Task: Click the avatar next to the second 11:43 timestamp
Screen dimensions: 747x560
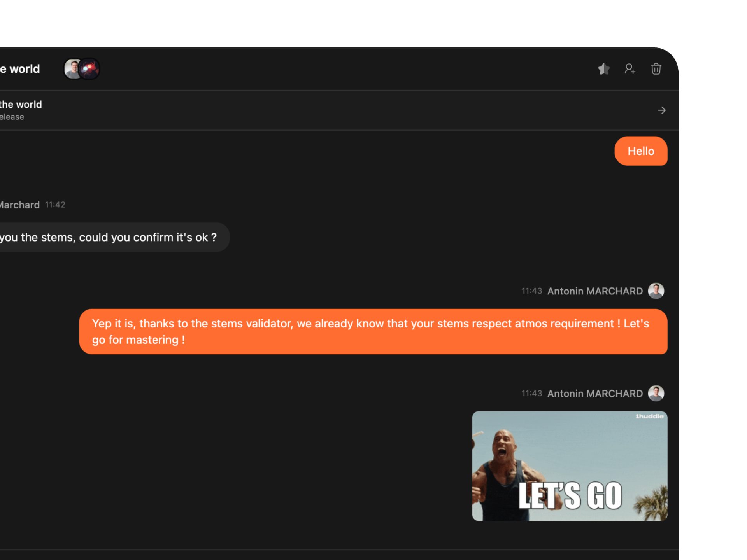Action: click(657, 393)
